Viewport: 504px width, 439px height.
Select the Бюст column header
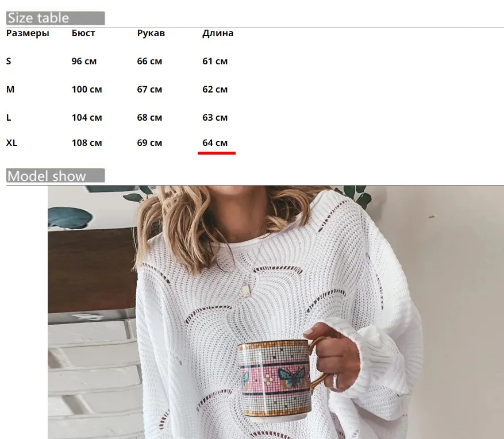click(83, 33)
